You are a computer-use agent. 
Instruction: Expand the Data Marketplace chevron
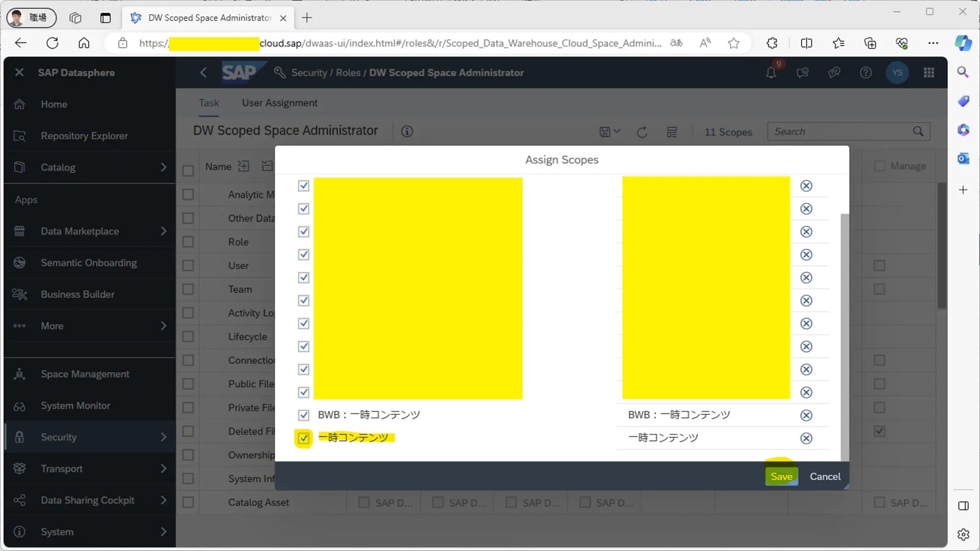click(164, 231)
